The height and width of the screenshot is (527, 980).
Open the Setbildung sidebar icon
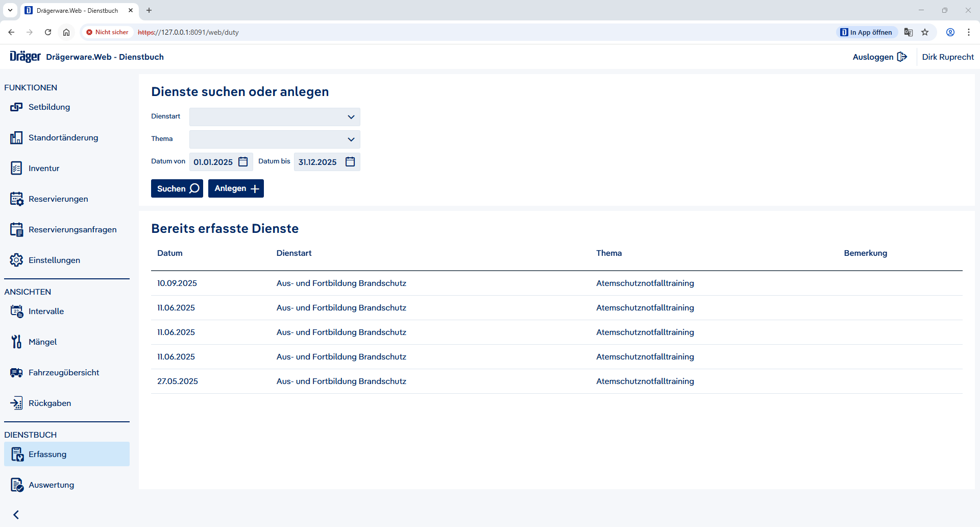(16, 107)
